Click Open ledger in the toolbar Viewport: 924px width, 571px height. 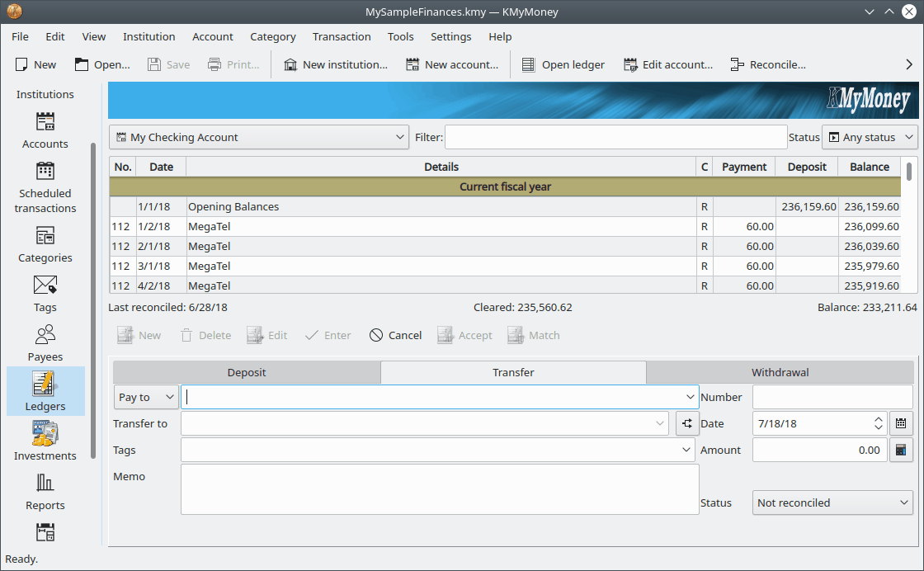563,65
